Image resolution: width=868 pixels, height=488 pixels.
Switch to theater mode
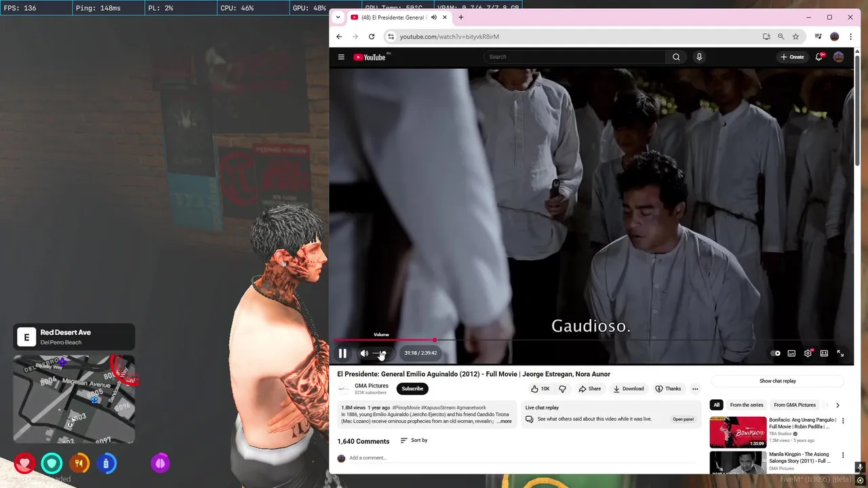824,353
